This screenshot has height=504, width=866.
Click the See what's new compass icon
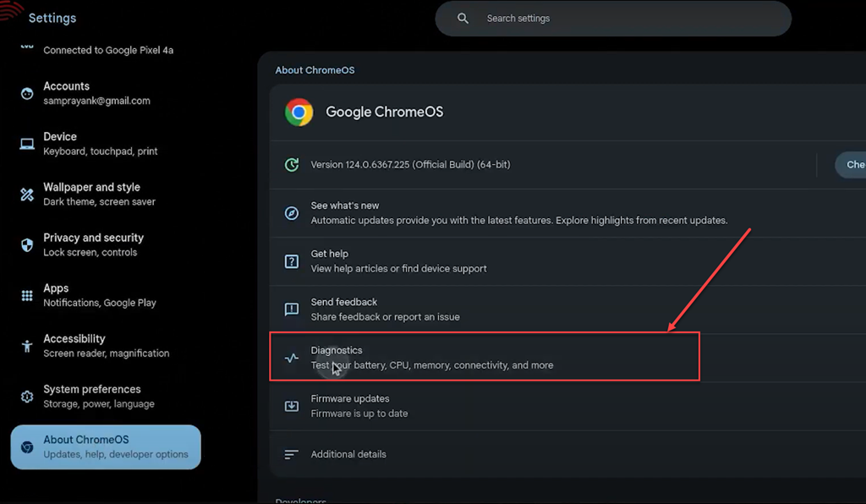click(x=292, y=213)
